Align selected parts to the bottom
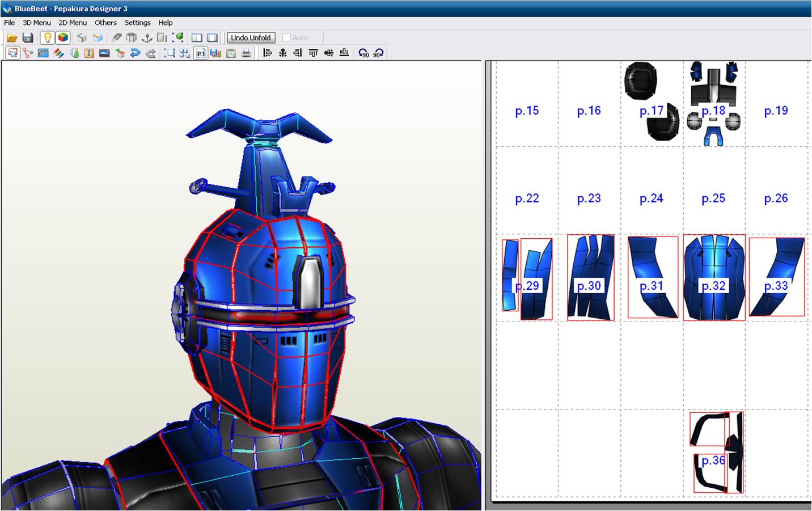 (x=344, y=53)
